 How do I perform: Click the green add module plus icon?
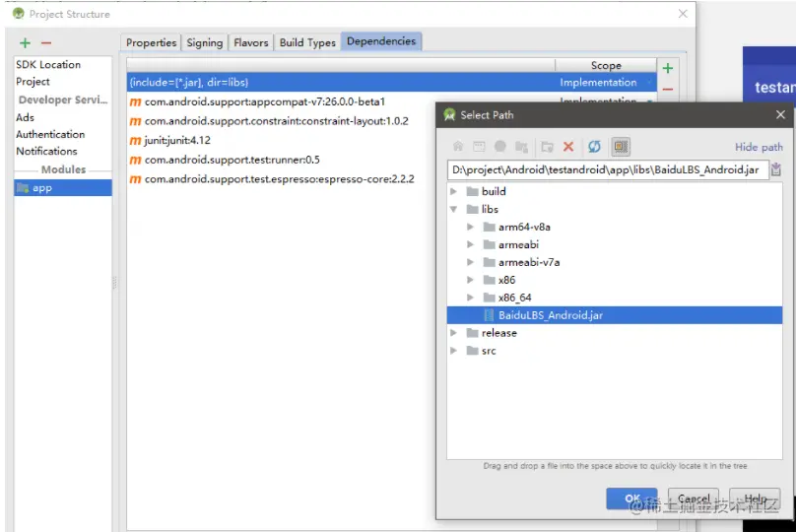(x=25, y=43)
